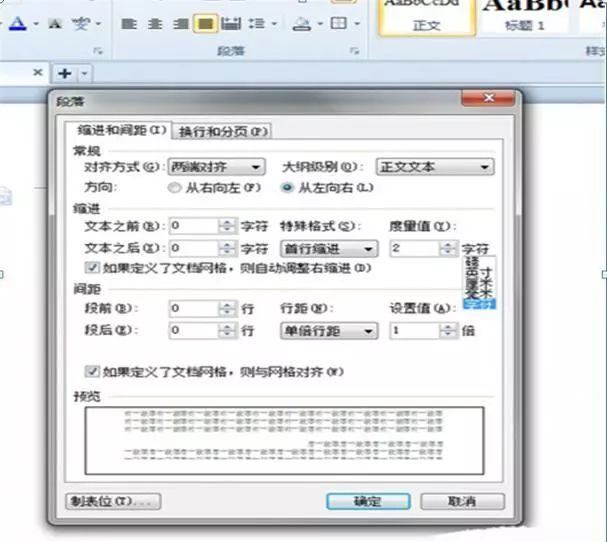
Task: Open the 段落 group dialog launcher
Action: point(355,51)
